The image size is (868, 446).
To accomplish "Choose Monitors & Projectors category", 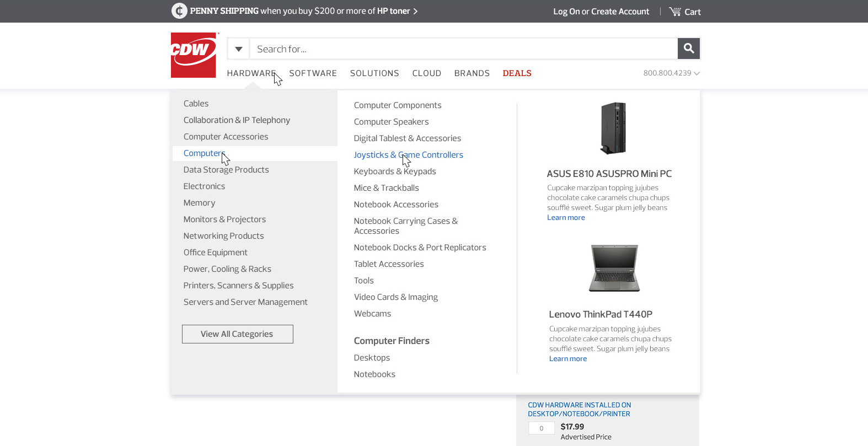I will (x=224, y=219).
